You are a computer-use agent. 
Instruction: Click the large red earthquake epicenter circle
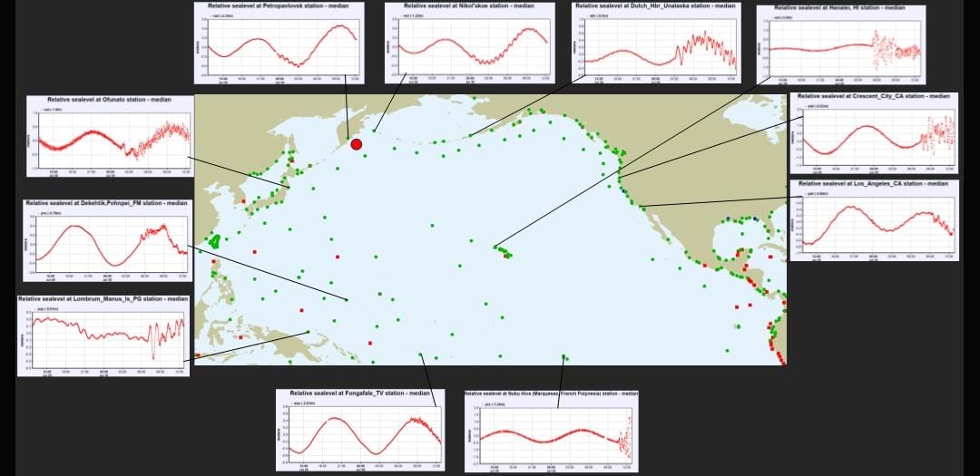pos(357,144)
